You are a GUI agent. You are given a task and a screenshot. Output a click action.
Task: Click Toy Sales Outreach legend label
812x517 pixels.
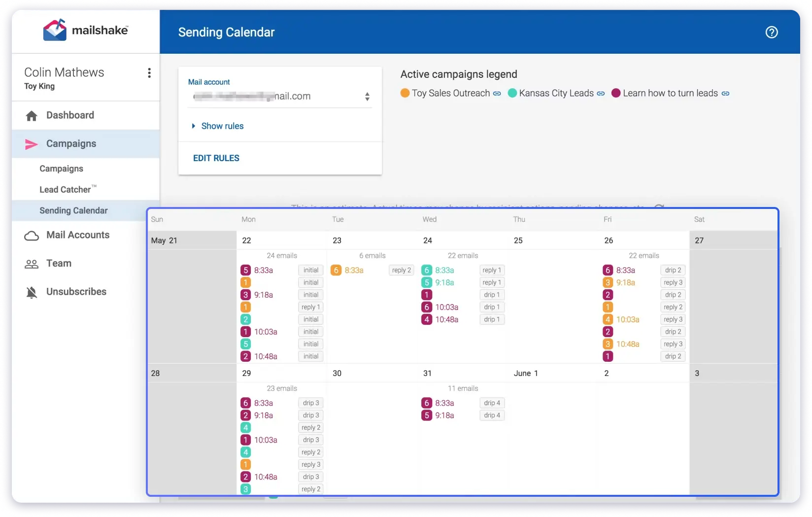click(x=451, y=93)
